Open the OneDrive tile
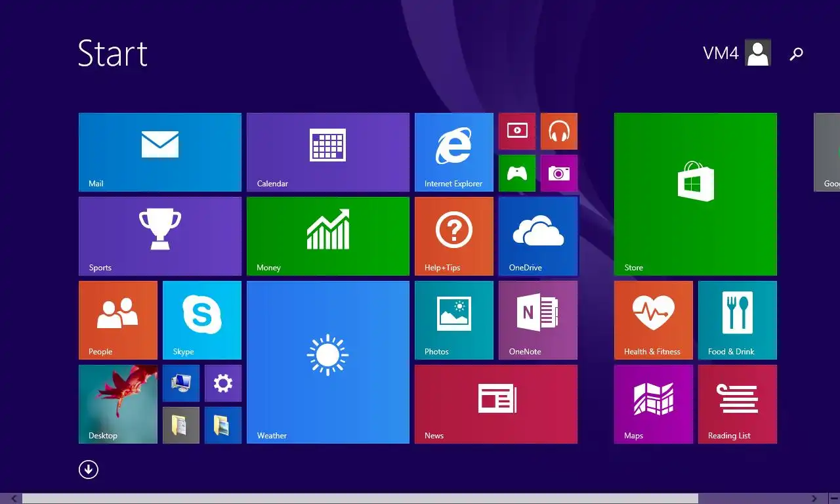The image size is (840, 504). click(538, 236)
